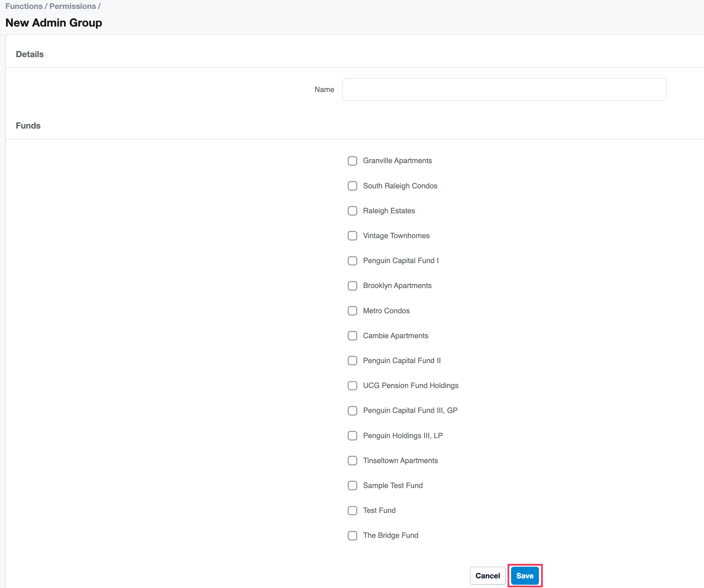This screenshot has height=588, width=704.
Task: Tick The Bridge Fund checkbox
Action: click(352, 536)
